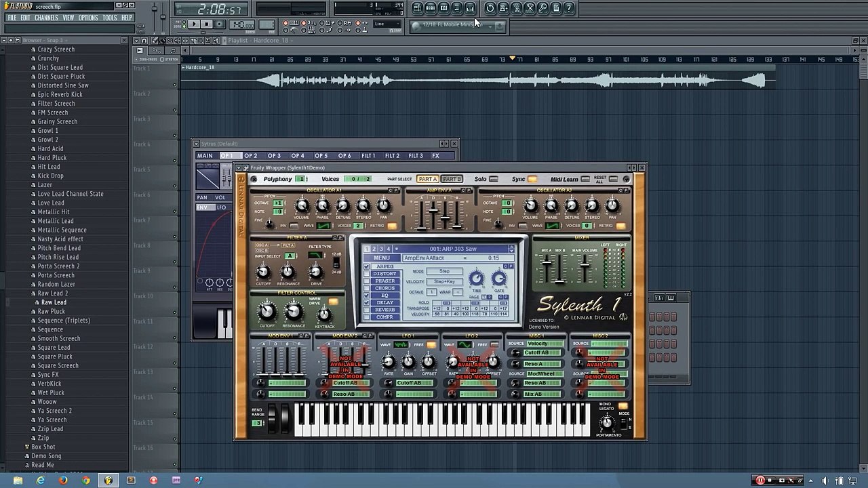This screenshot has height=488, width=868.
Task: Show the browser panel via toolbar icon
Action: point(456,8)
